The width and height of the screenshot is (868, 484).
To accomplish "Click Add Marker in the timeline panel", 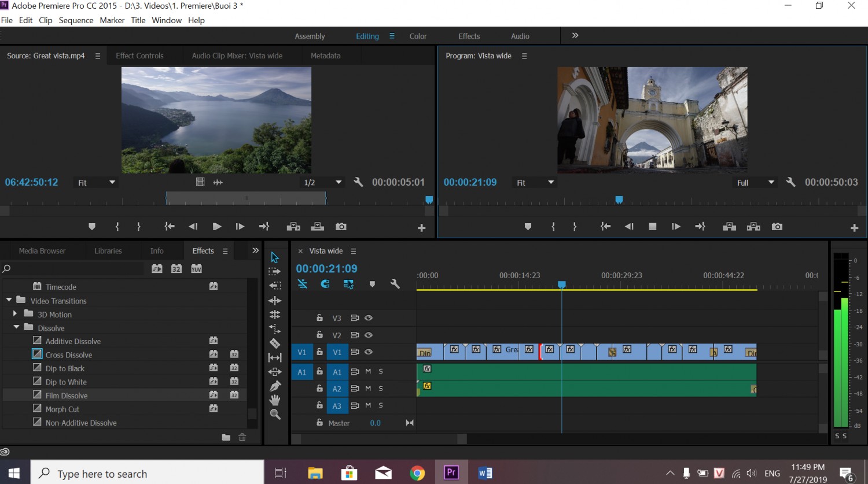I will 372,284.
